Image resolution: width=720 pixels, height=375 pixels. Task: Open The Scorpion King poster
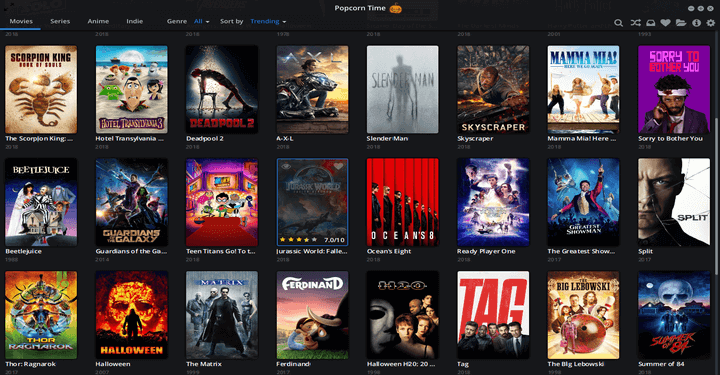tap(41, 90)
